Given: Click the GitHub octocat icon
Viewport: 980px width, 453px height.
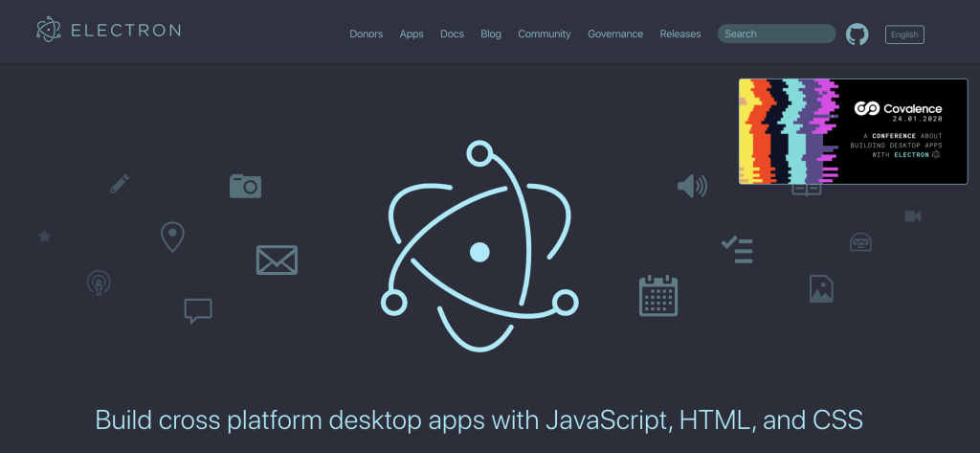Looking at the screenshot, I should click(857, 34).
